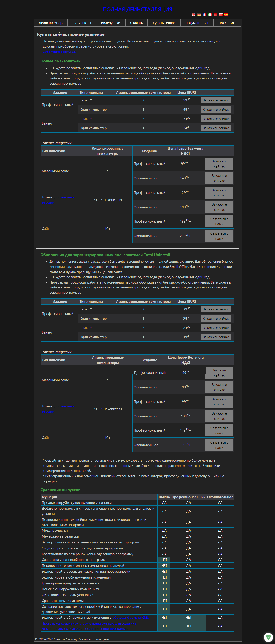
Task: Click Группируйте программы по папкам row
Action: tap(137, 583)
